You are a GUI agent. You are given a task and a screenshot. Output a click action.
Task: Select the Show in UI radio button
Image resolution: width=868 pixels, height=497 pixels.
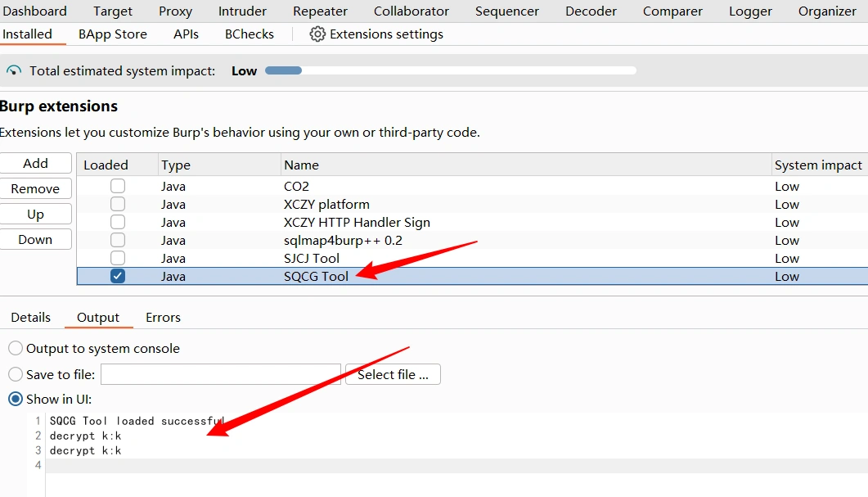click(16, 400)
